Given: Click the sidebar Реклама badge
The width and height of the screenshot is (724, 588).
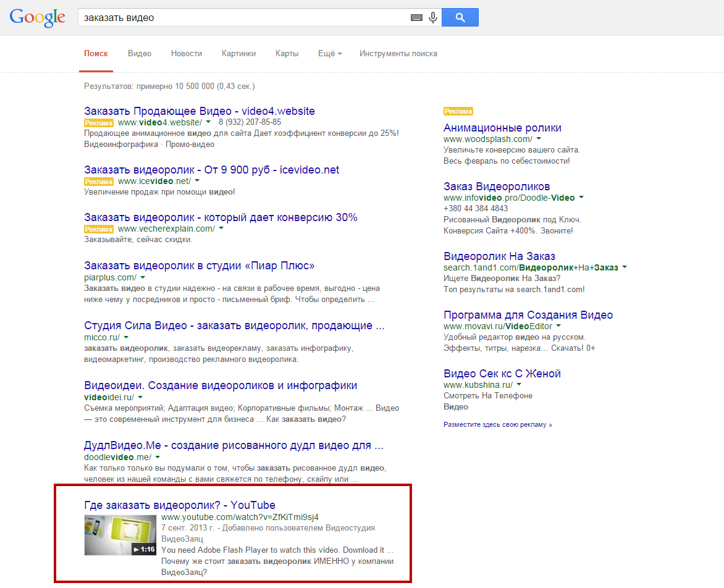Looking at the screenshot, I should pos(458,111).
